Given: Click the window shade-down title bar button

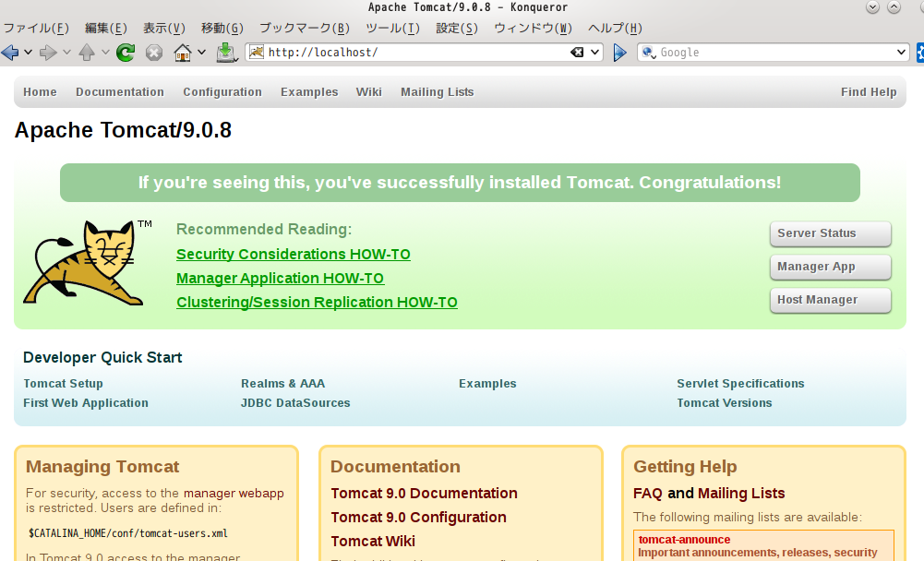Looking at the screenshot, I should 872,7.
